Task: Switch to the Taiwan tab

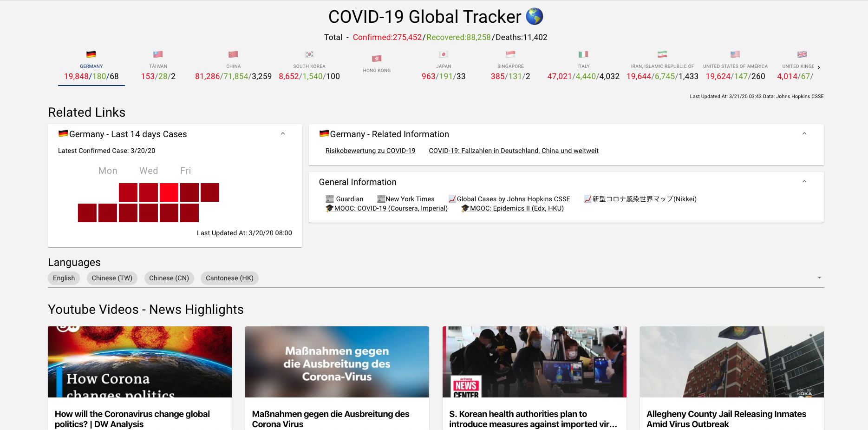Action: [158, 67]
